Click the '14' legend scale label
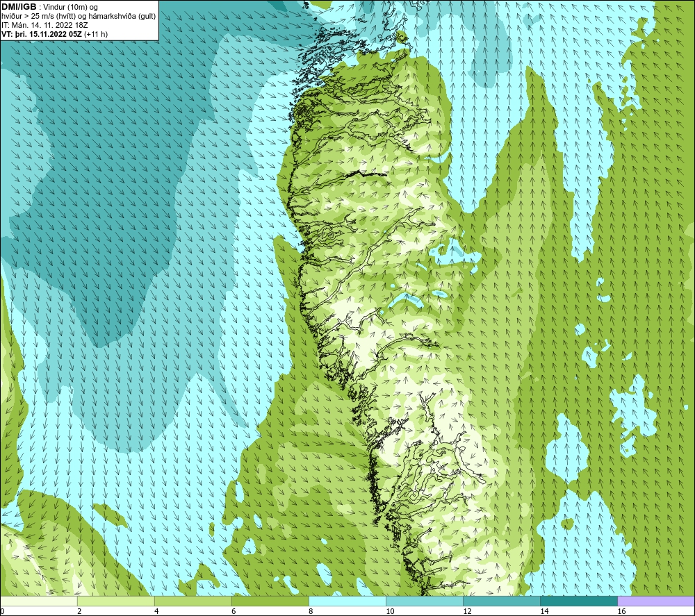 click(544, 612)
